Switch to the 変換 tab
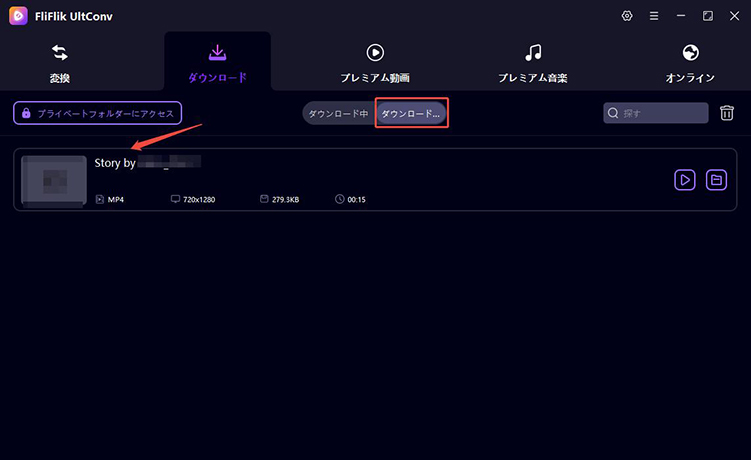Screen dimensions: 751x460 pos(59,62)
